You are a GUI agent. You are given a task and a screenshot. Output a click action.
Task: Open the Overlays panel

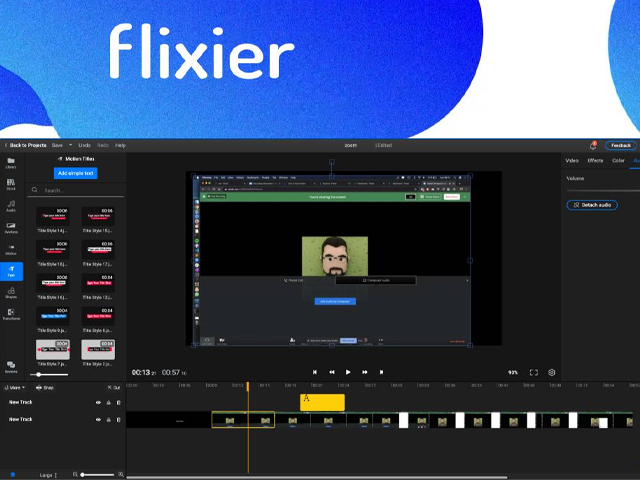(11, 228)
